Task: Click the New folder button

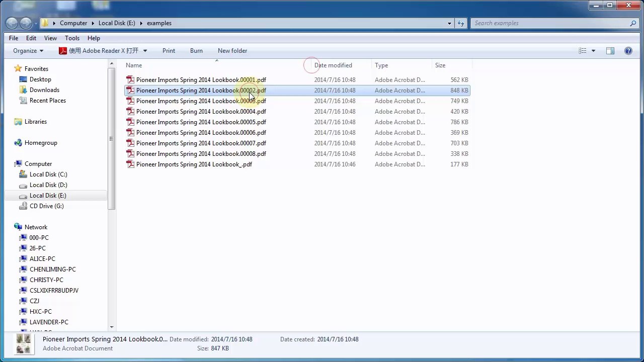Action: click(x=232, y=51)
